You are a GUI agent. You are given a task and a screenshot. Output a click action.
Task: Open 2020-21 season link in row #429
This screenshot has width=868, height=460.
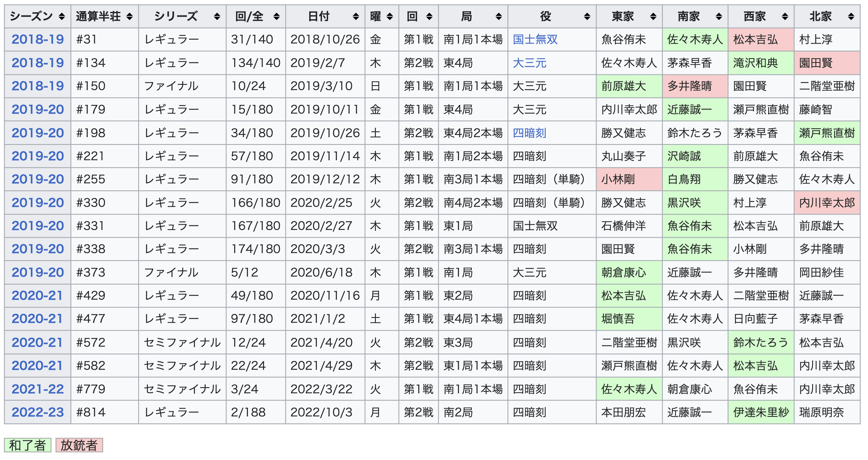coord(37,295)
